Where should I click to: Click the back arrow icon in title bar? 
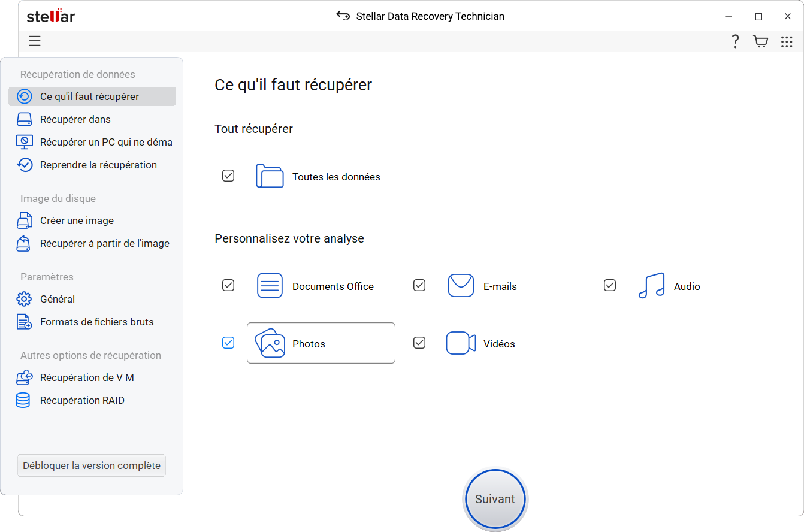(343, 16)
